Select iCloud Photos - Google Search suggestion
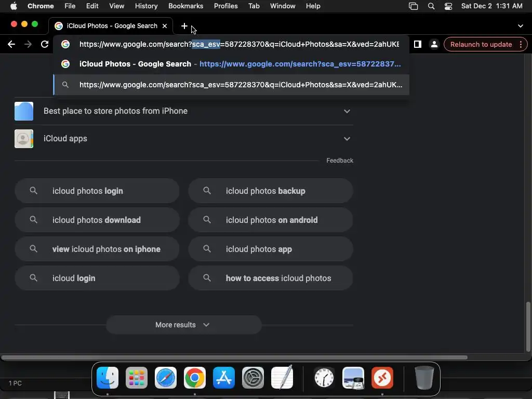Viewport: 532px width, 399px height. click(x=231, y=64)
